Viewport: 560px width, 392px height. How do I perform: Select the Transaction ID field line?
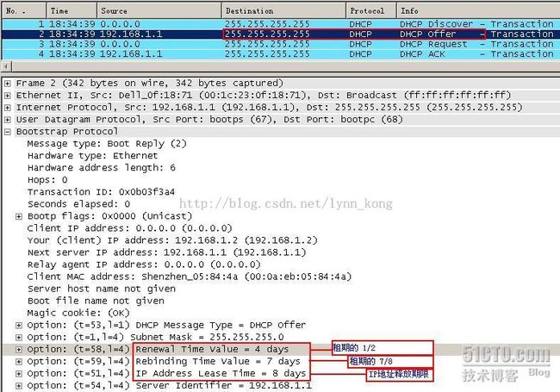click(88, 192)
